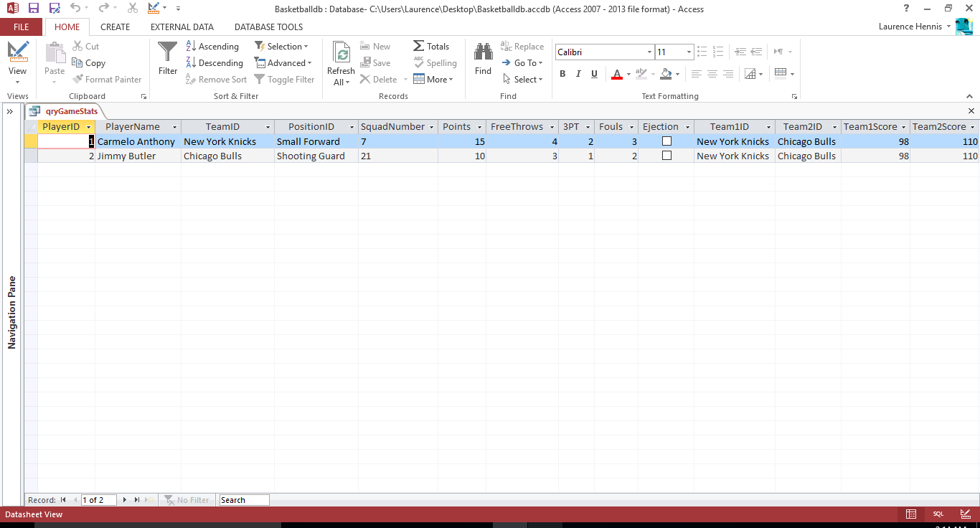Viewport: 980px width, 528px height.
Task: Switch to Design View icon in the status bar
Action: pyautogui.click(x=965, y=514)
